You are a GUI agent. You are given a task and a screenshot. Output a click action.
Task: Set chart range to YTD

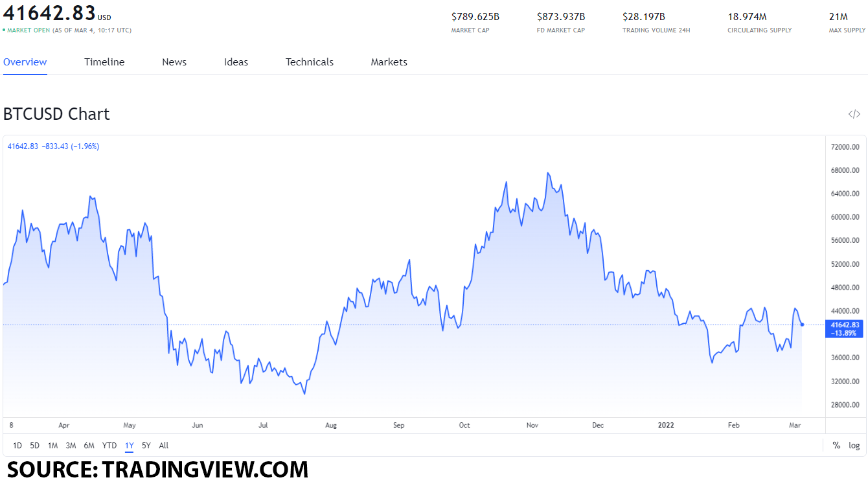point(109,446)
